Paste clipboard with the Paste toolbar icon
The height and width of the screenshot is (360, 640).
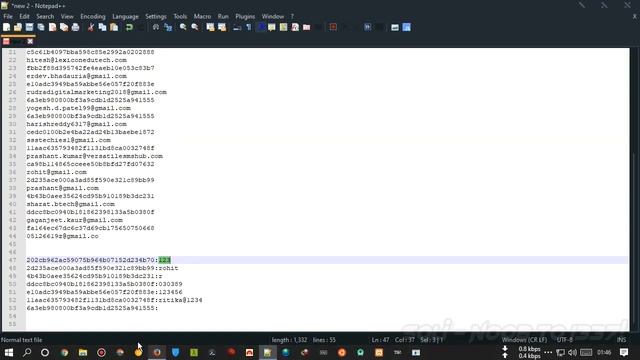pyautogui.click(x=114, y=27)
